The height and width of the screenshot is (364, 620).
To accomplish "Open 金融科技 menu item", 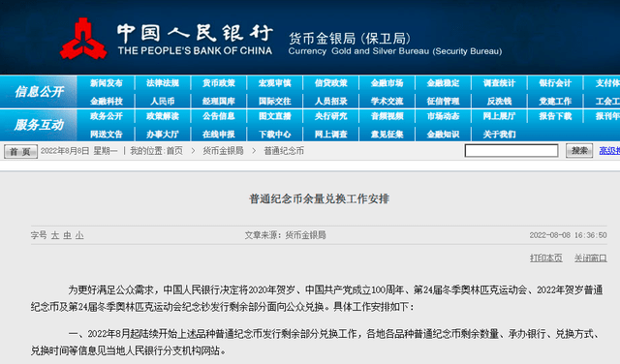I will click(x=107, y=102).
